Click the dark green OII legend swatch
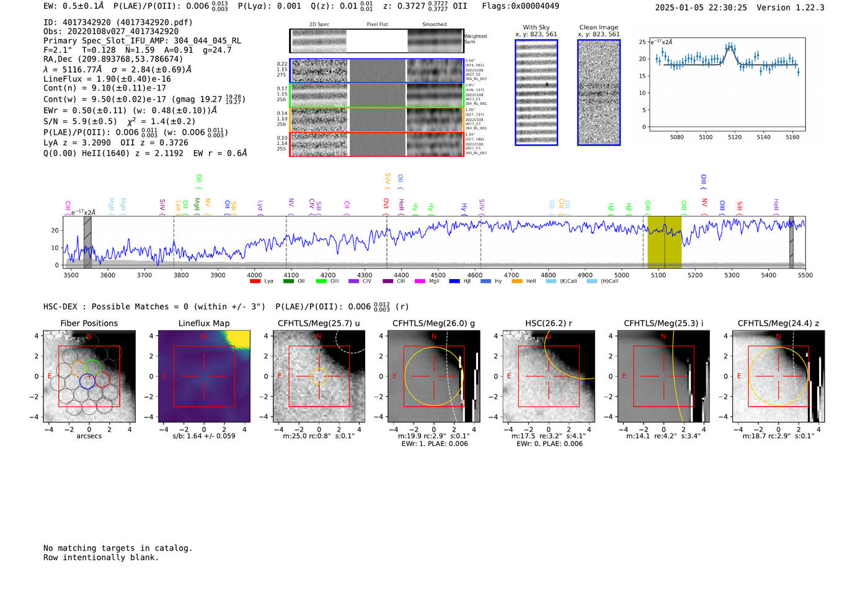Screen dimensions: 868x591 tap(288, 282)
